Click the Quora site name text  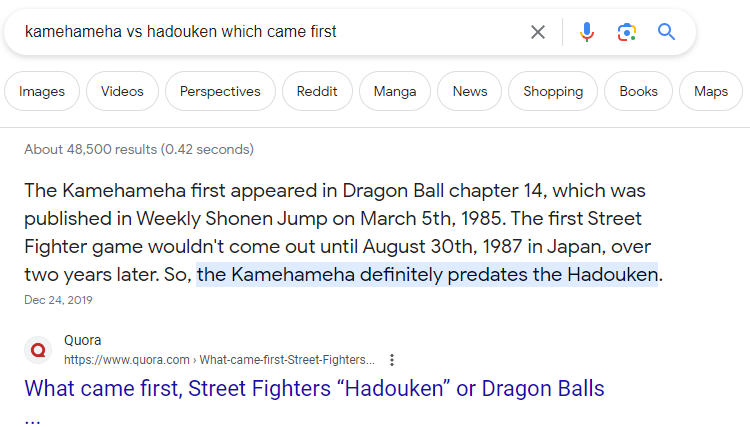[82, 340]
